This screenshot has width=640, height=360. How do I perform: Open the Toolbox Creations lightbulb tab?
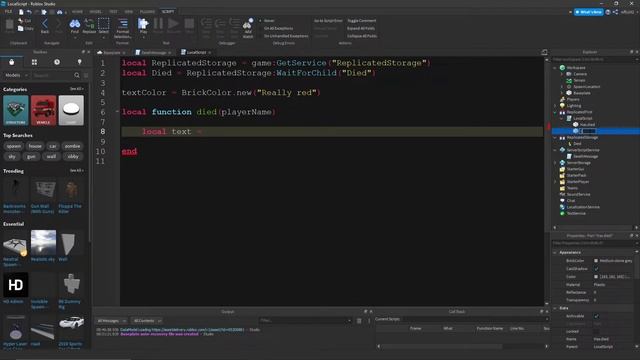[x=80, y=62]
